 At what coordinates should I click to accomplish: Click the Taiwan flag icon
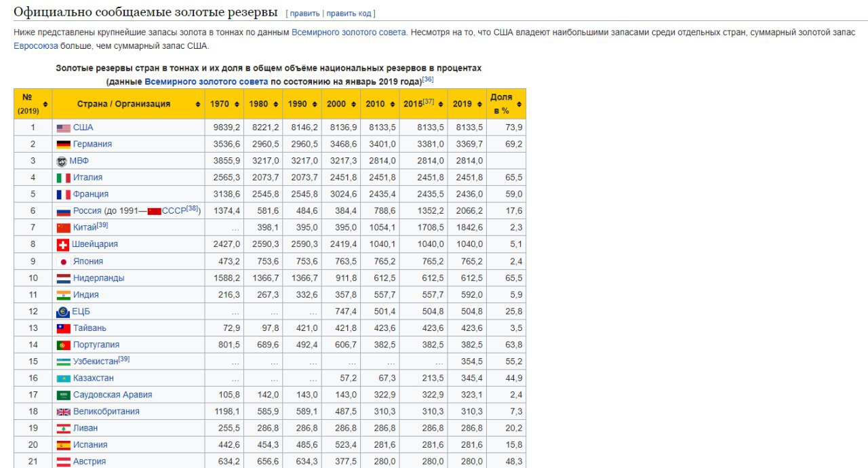63,328
